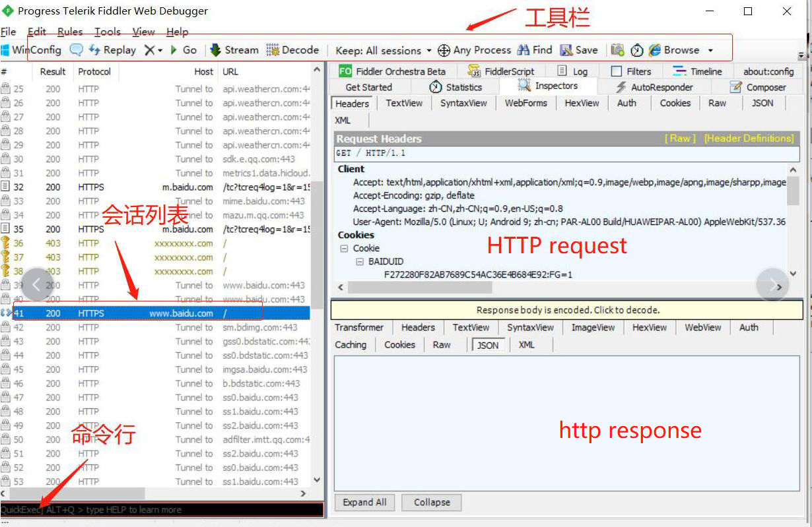Click the timer stopwatch toolbar icon
812x527 pixels.
pos(637,51)
